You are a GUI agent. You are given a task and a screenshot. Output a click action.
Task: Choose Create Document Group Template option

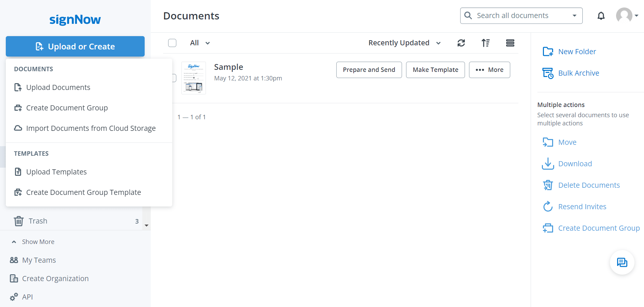[x=83, y=192]
